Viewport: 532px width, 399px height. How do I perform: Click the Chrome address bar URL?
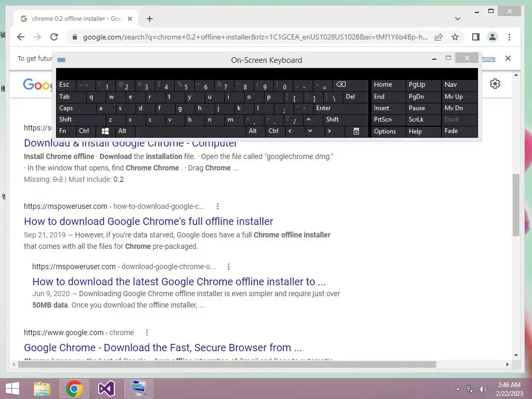[x=255, y=37]
